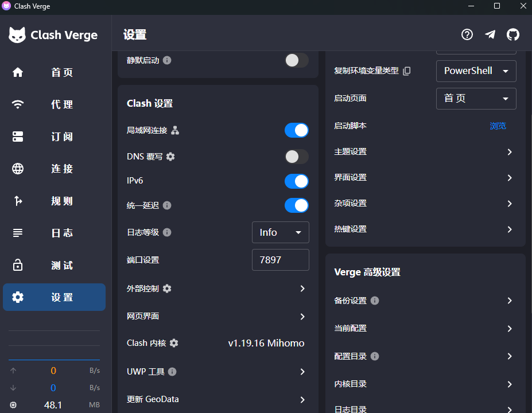Viewport: 532px width, 413px height.
Task: Expand the 界面设置 row
Action: (425, 177)
